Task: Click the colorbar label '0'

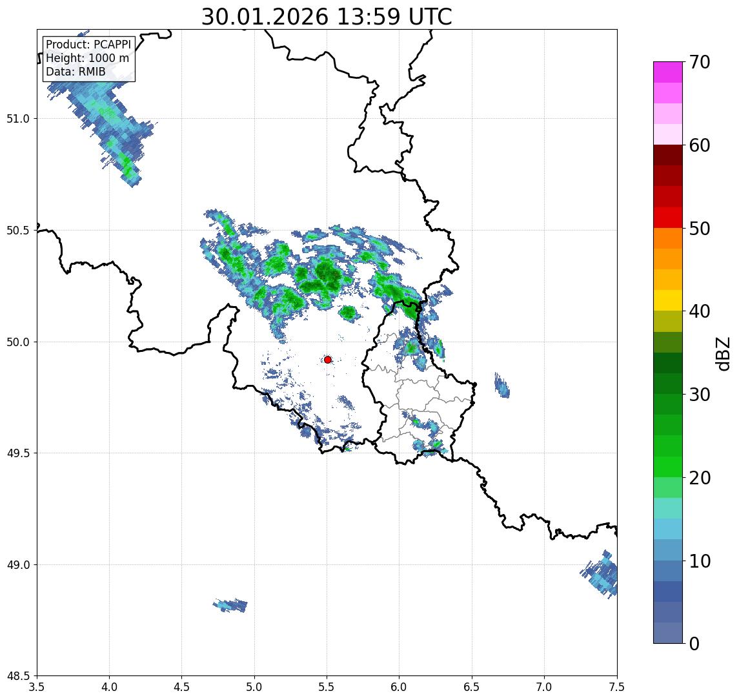Action: (x=694, y=644)
